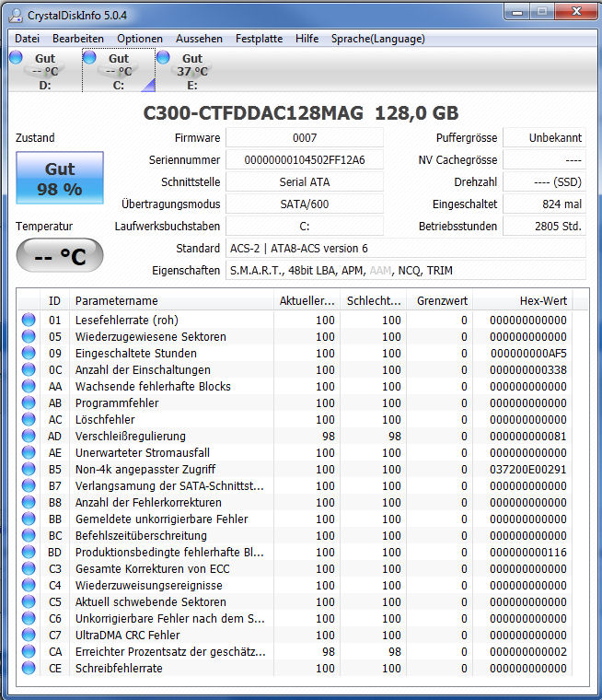The image size is (602, 700).
Task: Click the Schnittstelle field Serial ATA
Action: coord(305,181)
